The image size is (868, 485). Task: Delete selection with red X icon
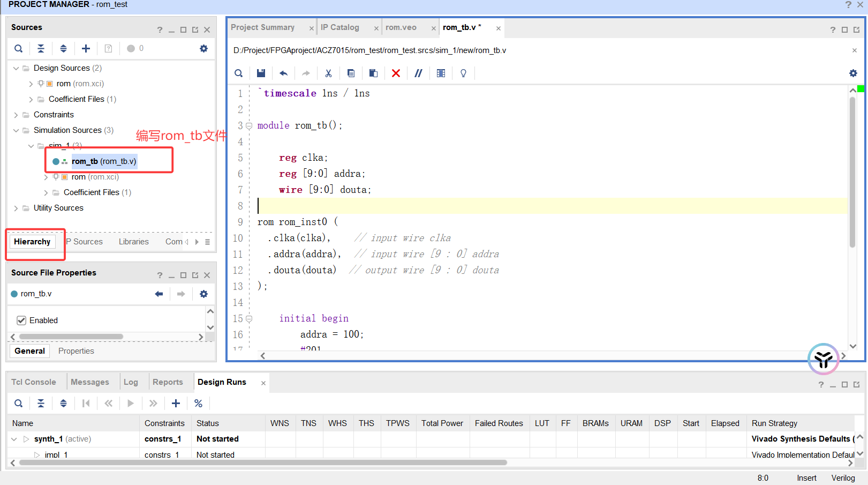tap(396, 73)
